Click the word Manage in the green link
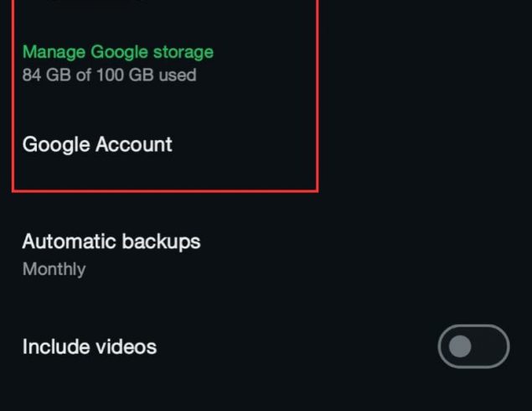The image size is (532, 411). pos(54,53)
